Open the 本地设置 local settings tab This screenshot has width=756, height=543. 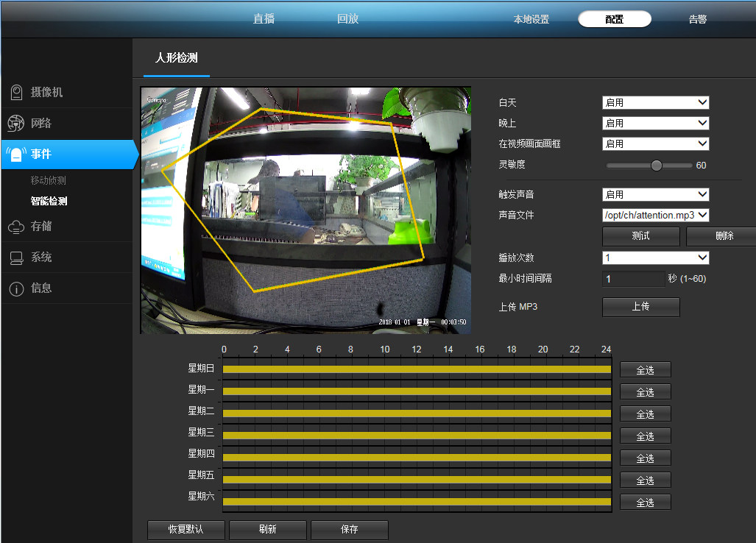(531, 20)
